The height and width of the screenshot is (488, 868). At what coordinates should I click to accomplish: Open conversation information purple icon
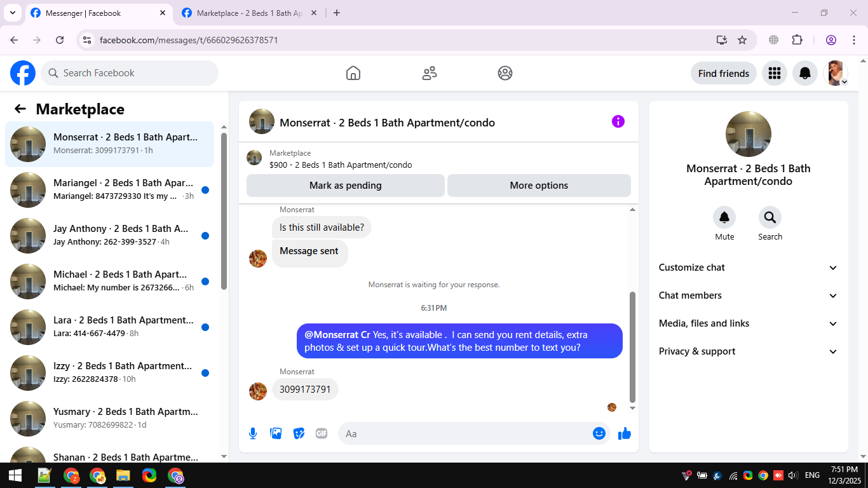coord(618,121)
